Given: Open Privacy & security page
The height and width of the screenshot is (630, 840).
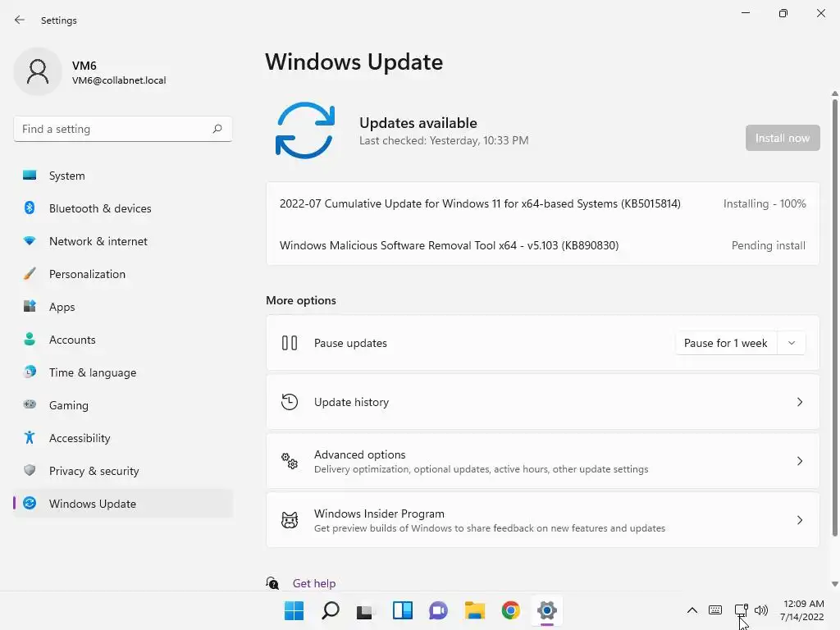Looking at the screenshot, I should (123, 471).
